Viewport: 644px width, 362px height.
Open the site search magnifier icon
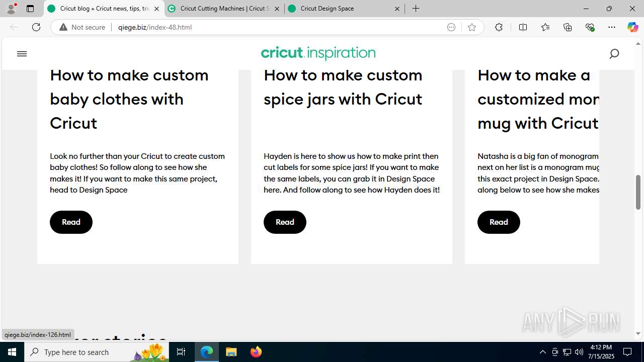(614, 54)
